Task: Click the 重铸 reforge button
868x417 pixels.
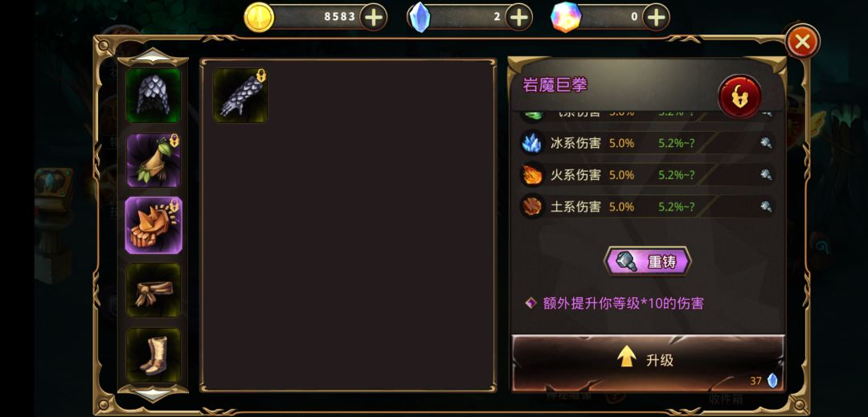Action: [x=648, y=262]
